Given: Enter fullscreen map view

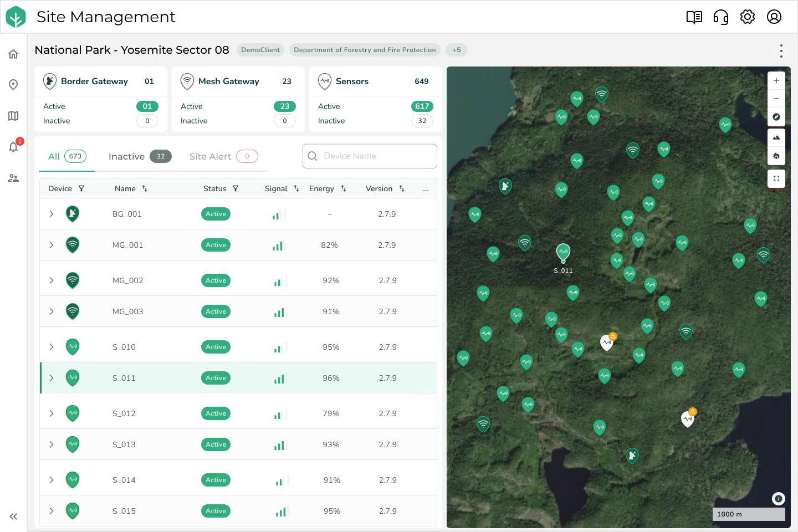Looking at the screenshot, I should [x=776, y=178].
